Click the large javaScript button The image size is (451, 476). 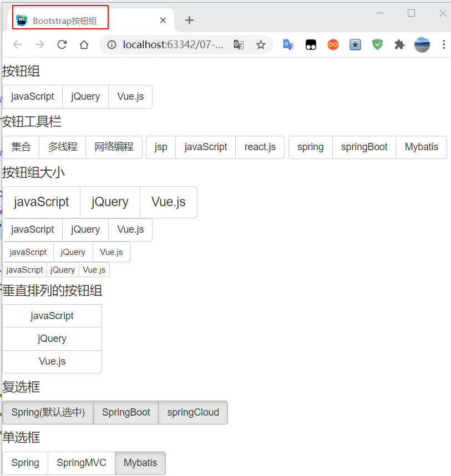pos(42,202)
